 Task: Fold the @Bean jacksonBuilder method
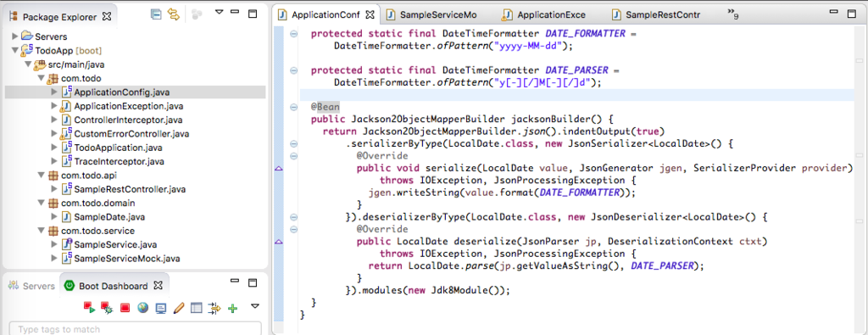pyautogui.click(x=294, y=107)
